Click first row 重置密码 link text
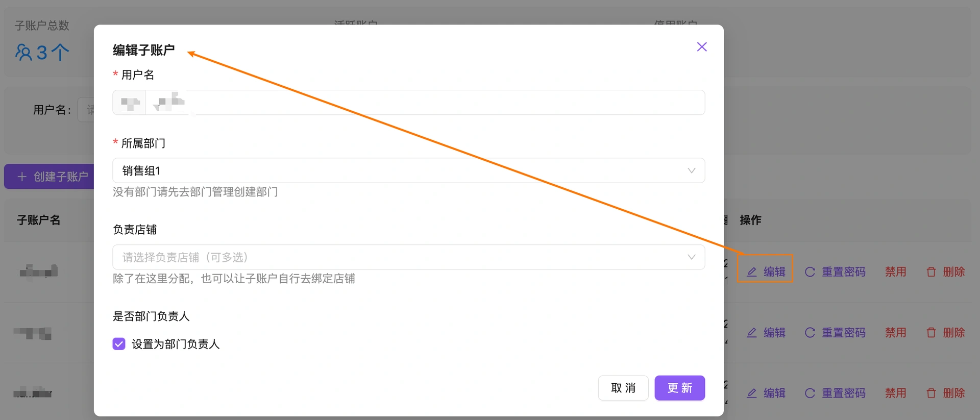This screenshot has height=420, width=980. 844,272
